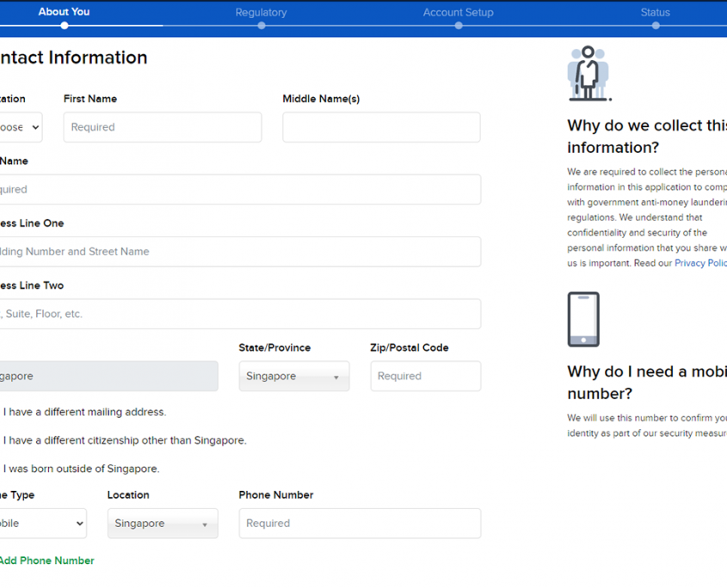727x588 pixels.
Task: Open the Privacy Policy link
Action: coord(700,264)
